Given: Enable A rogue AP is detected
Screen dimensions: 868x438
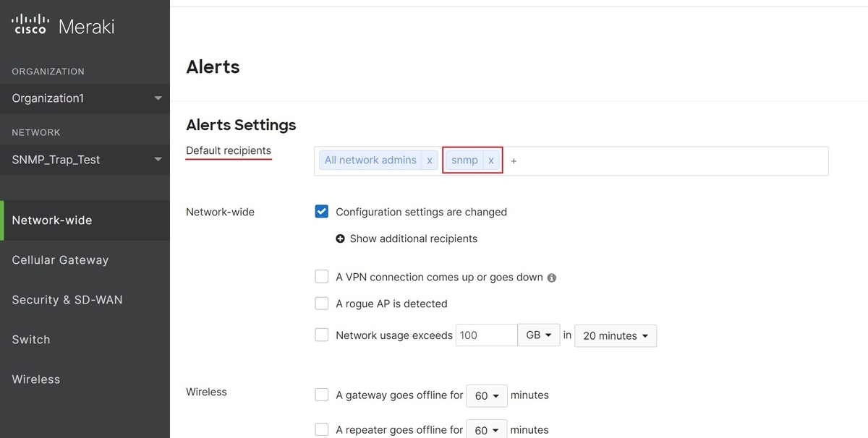Looking at the screenshot, I should coord(322,304).
